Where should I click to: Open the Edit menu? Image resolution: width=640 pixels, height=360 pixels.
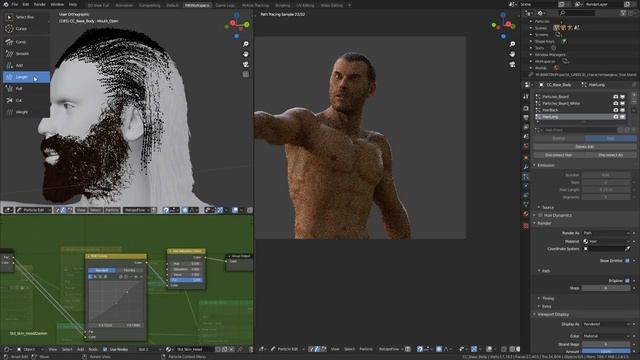[x=26, y=4]
